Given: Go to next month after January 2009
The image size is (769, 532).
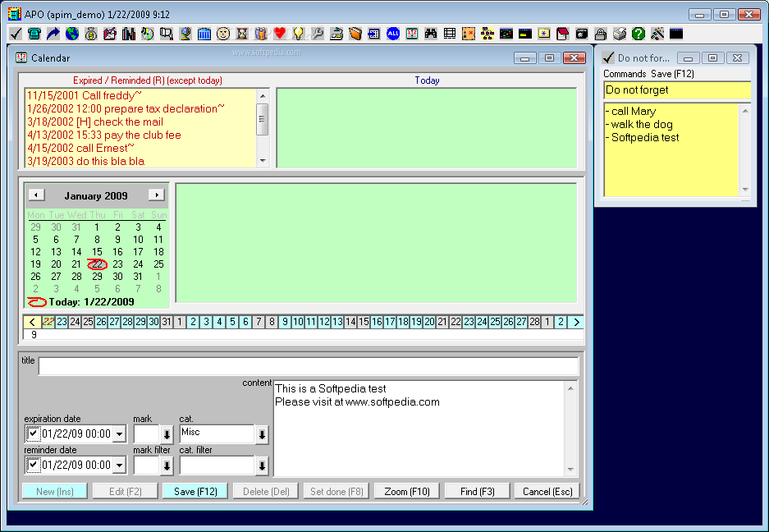Looking at the screenshot, I should pyautogui.click(x=157, y=195).
